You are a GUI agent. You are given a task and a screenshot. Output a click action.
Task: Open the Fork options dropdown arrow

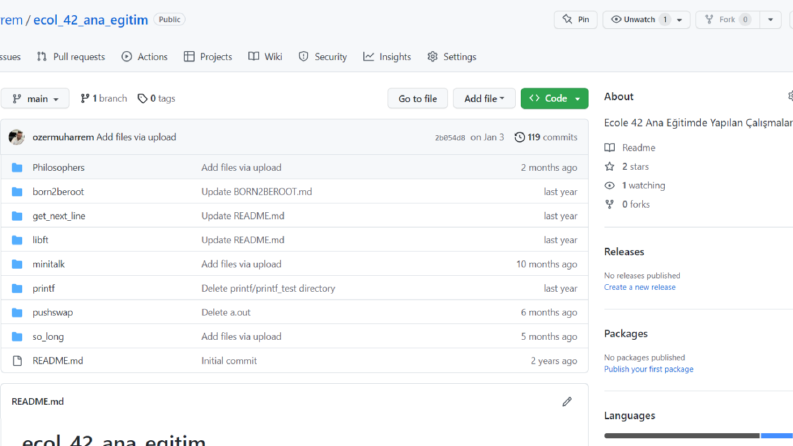[770, 20]
